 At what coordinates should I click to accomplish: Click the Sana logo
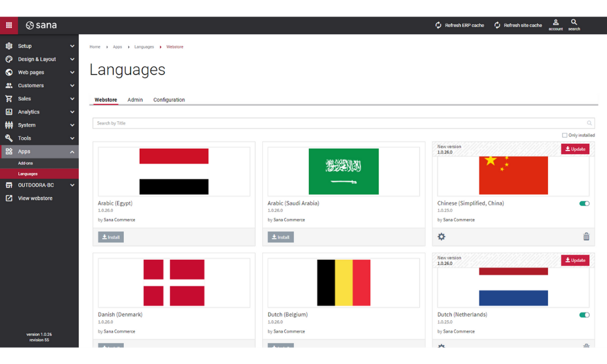coord(41,25)
